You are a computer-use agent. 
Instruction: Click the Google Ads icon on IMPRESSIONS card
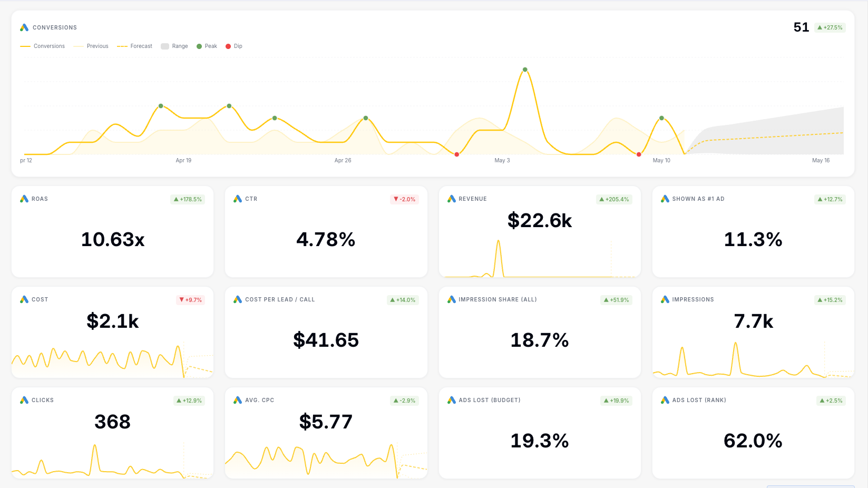click(665, 299)
